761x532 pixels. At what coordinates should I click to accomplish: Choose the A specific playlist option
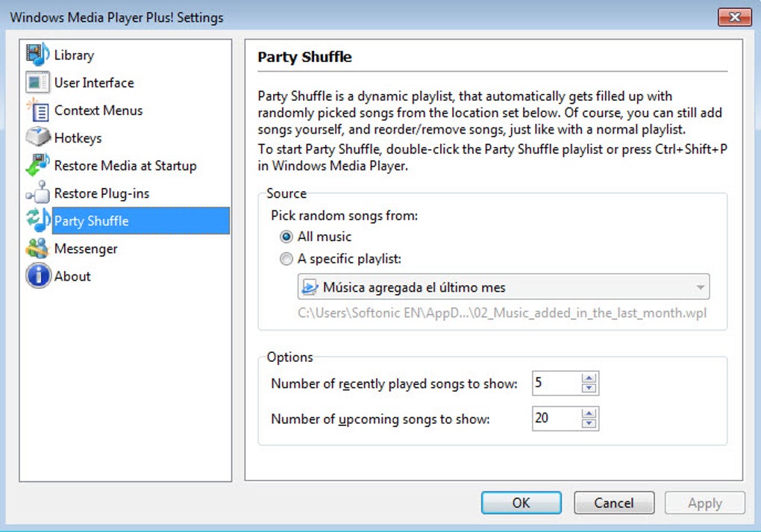[286, 259]
